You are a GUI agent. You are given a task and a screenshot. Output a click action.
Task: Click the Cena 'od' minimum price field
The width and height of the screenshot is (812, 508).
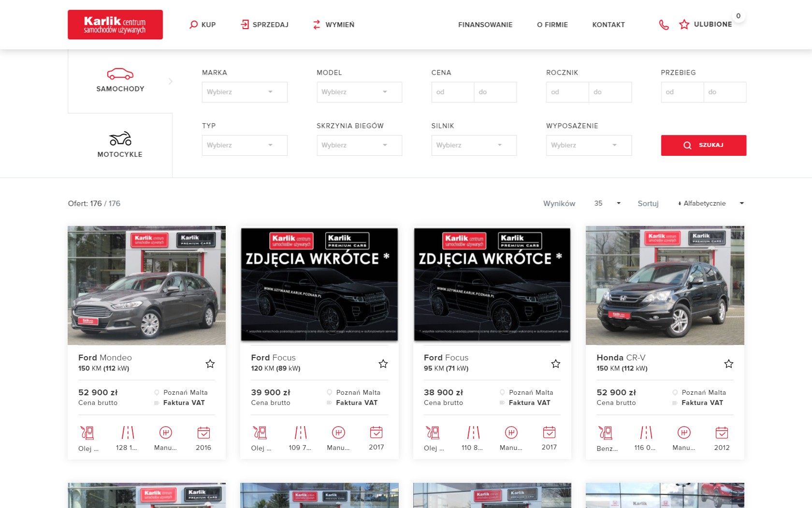coord(452,92)
